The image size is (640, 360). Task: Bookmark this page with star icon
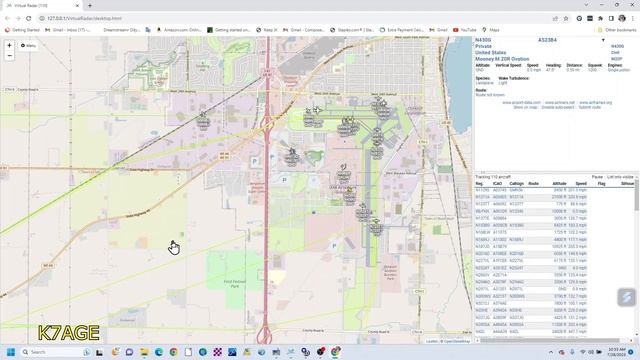pyautogui.click(x=566, y=18)
